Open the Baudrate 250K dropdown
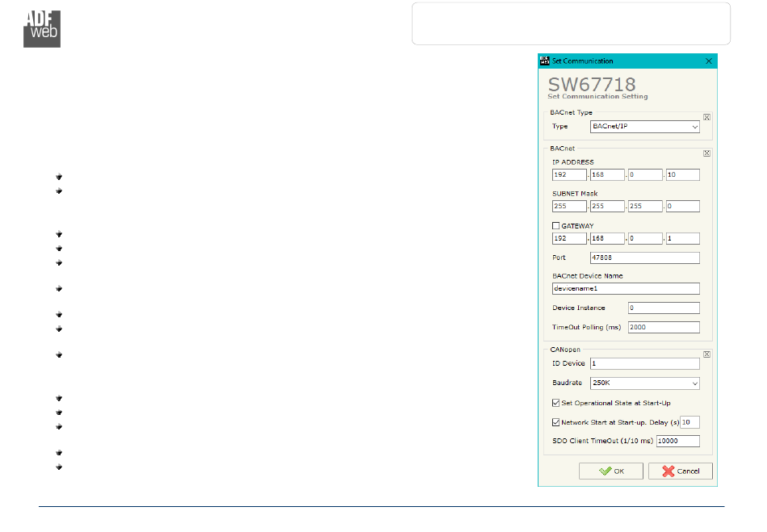767x532 pixels. 645,383
